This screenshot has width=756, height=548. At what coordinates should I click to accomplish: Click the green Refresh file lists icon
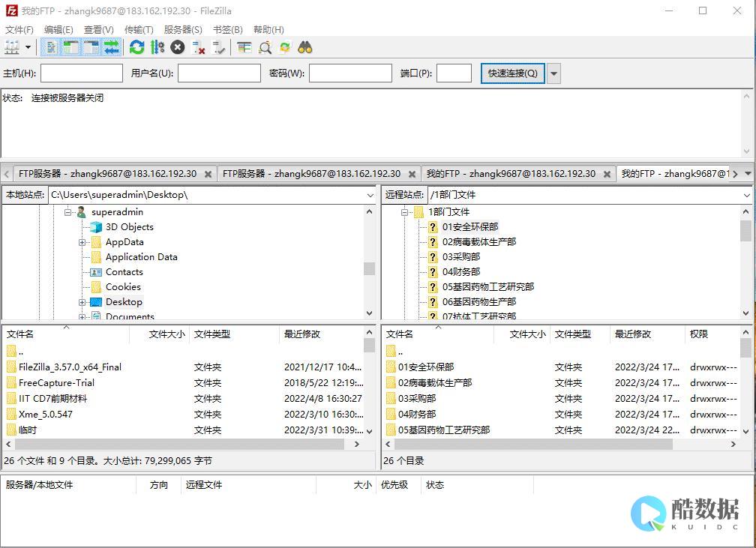click(136, 48)
